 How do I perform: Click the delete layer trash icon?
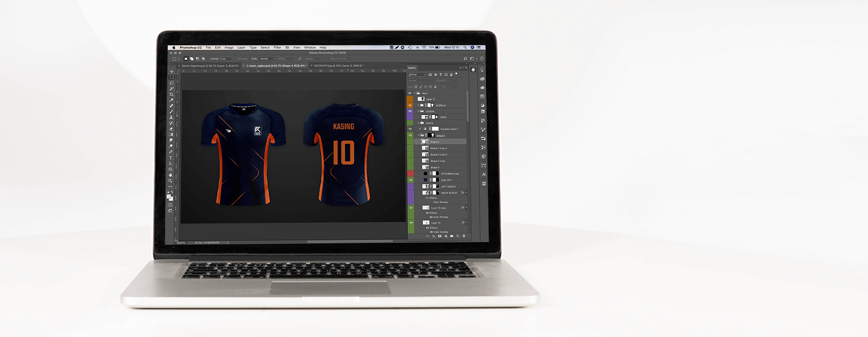464,236
